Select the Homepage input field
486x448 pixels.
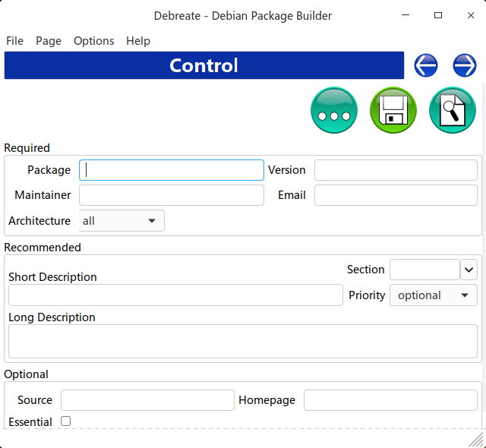click(x=390, y=400)
